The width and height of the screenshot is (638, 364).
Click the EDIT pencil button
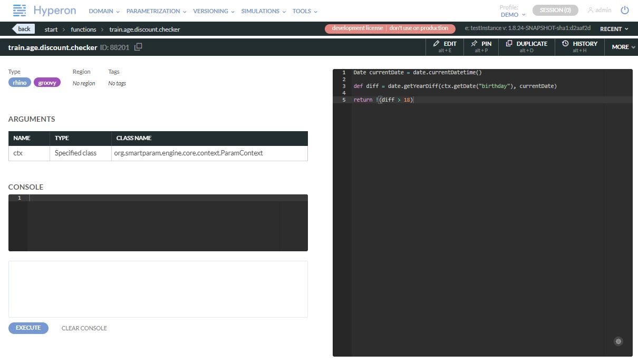(x=445, y=46)
